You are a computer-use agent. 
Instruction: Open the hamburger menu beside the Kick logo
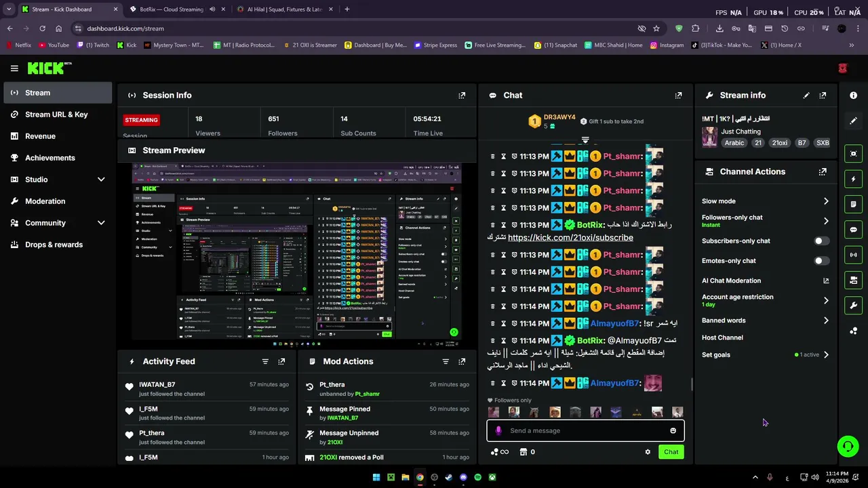point(14,68)
